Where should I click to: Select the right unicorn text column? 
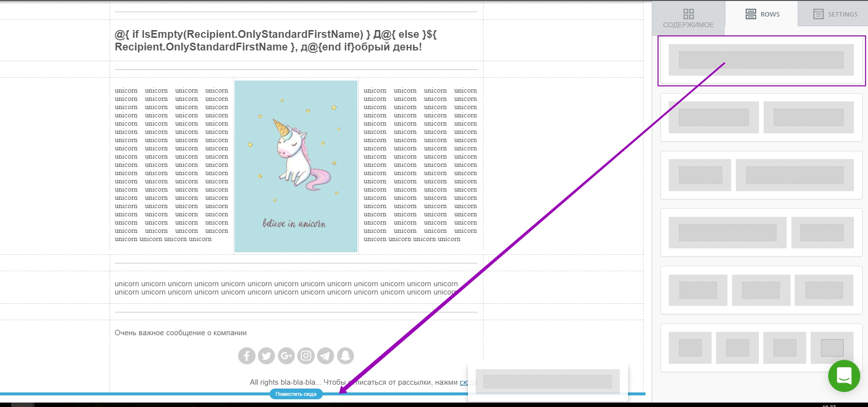(420, 164)
